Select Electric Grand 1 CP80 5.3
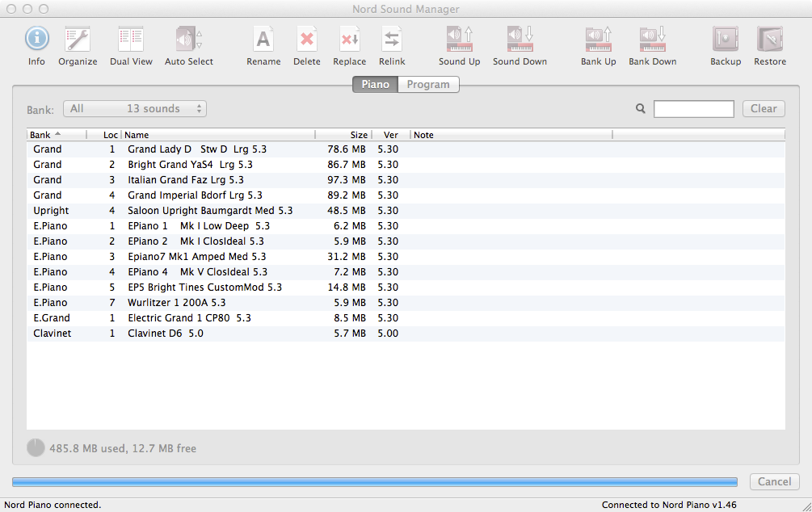Image resolution: width=812 pixels, height=512 pixels. click(406, 318)
